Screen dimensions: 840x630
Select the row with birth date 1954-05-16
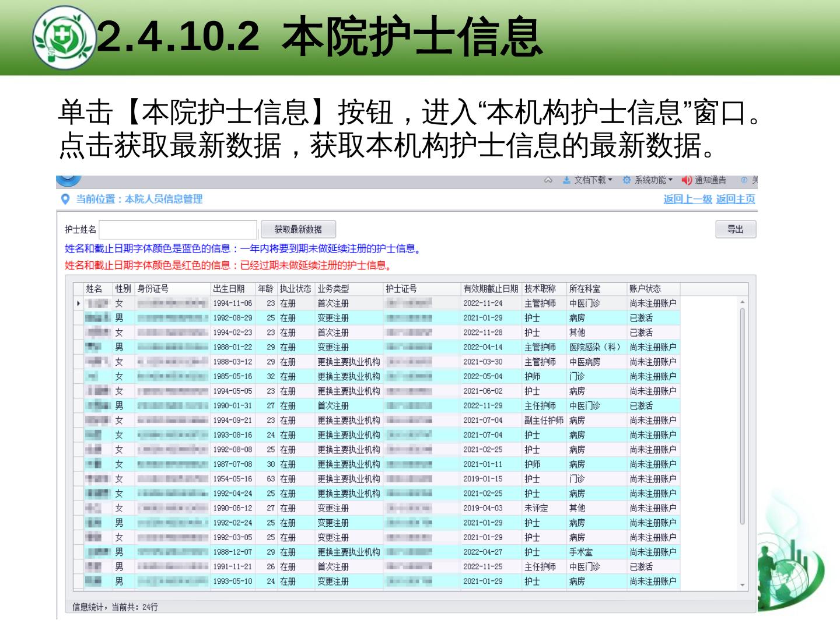[232, 479]
